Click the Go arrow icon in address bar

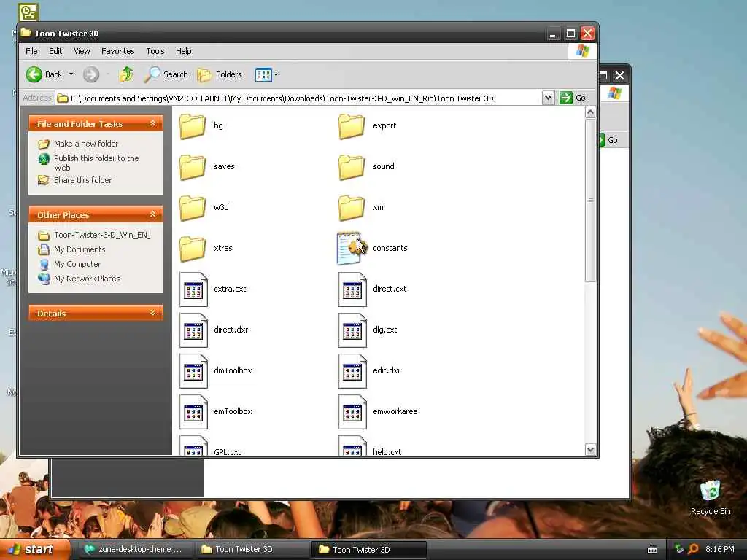tap(565, 98)
